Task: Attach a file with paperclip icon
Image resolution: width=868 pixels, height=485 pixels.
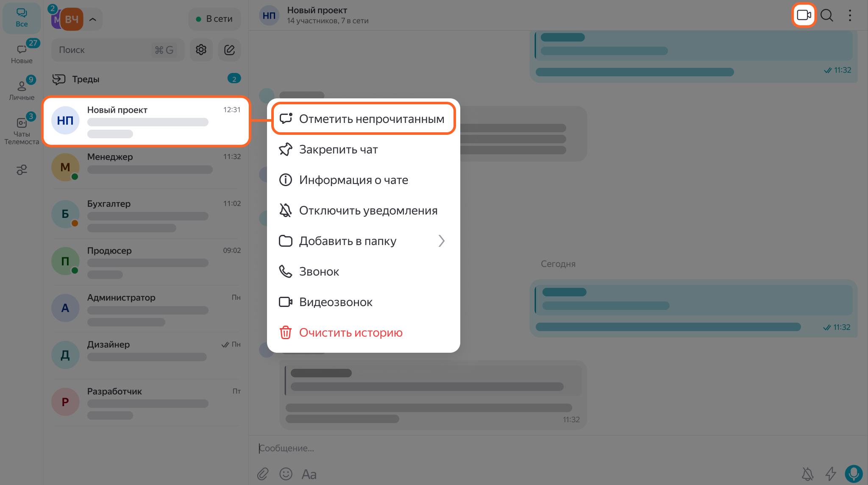Action: pyautogui.click(x=263, y=474)
